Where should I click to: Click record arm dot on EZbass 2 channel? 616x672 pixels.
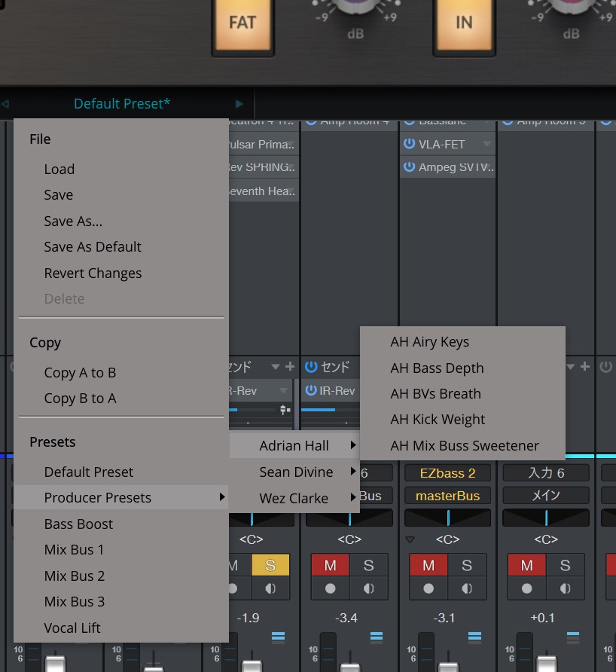(x=428, y=588)
